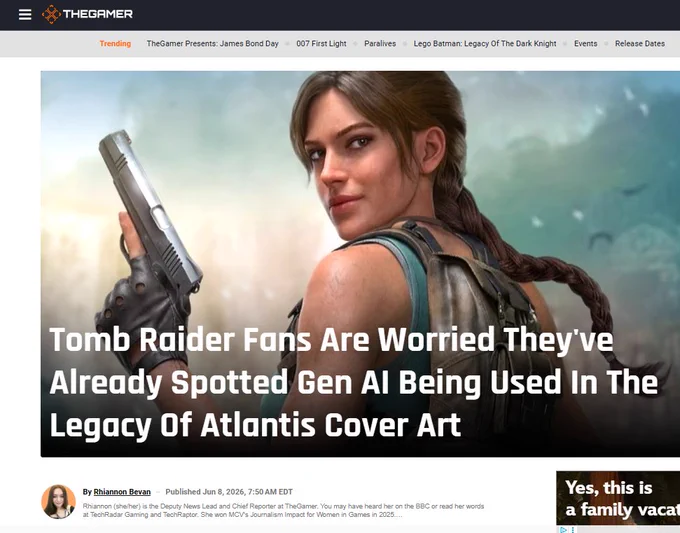Click the Trending label
Image resolution: width=680 pixels, height=533 pixels.
[x=115, y=43]
